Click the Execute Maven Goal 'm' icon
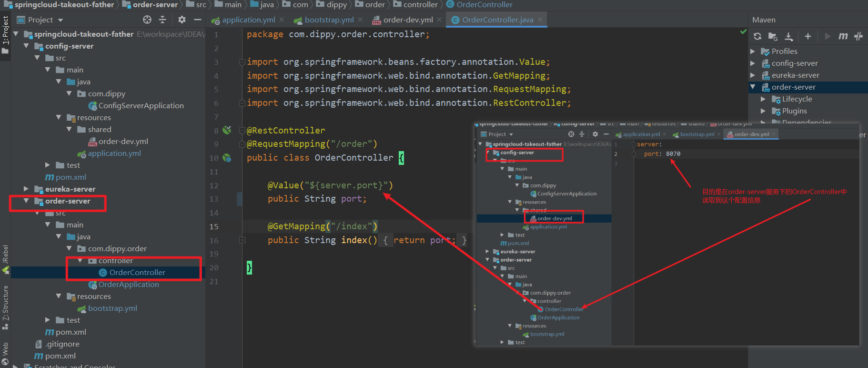868x368 pixels. tap(843, 36)
